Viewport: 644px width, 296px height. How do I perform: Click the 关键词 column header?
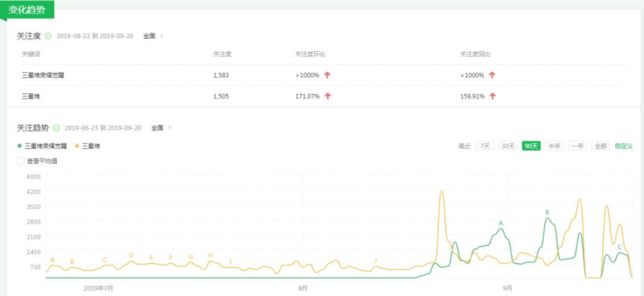click(x=31, y=54)
